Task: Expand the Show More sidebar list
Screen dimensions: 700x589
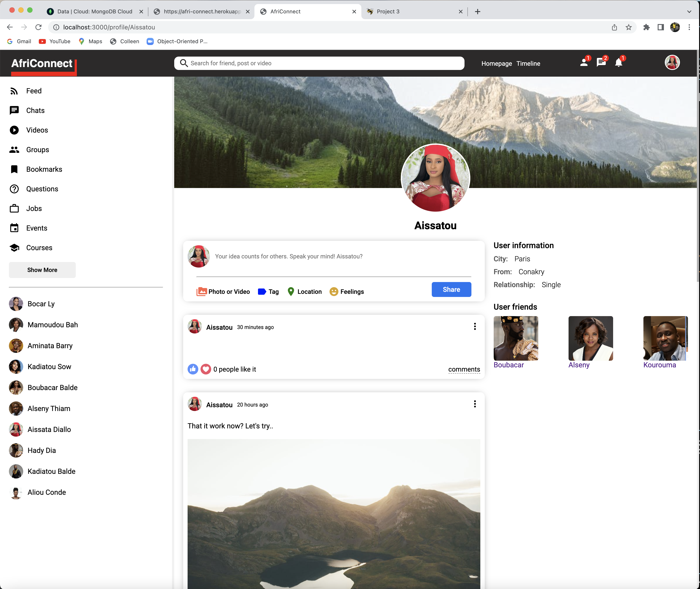Action: click(42, 270)
